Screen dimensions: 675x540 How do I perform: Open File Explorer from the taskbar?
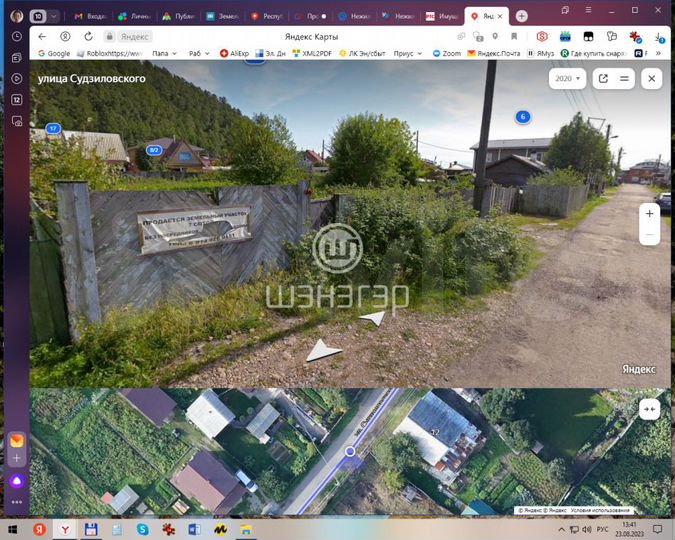coord(246,529)
